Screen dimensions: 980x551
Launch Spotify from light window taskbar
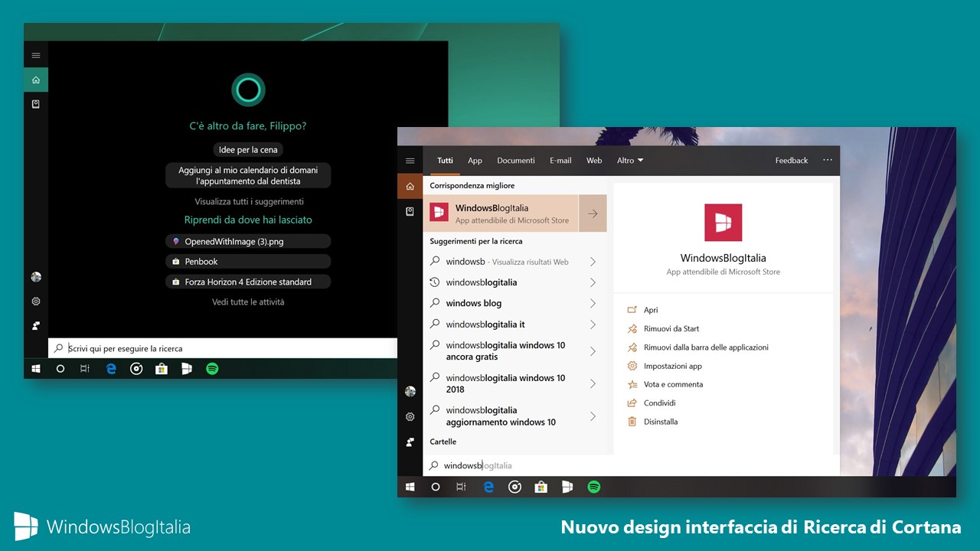593,487
